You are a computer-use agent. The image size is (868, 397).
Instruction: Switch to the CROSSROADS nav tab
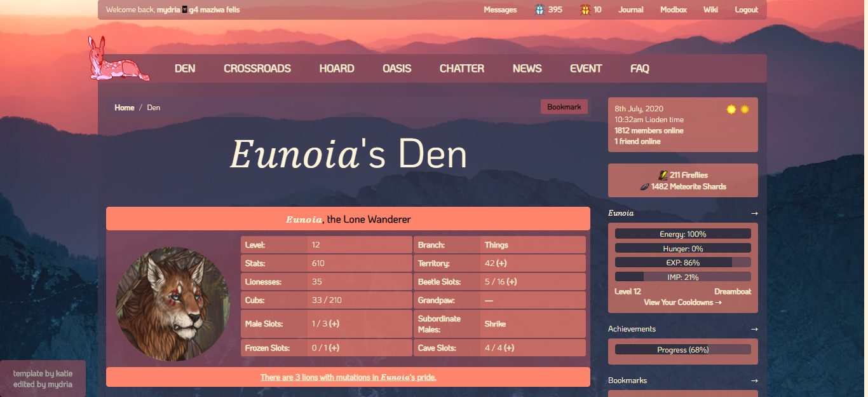coord(257,68)
